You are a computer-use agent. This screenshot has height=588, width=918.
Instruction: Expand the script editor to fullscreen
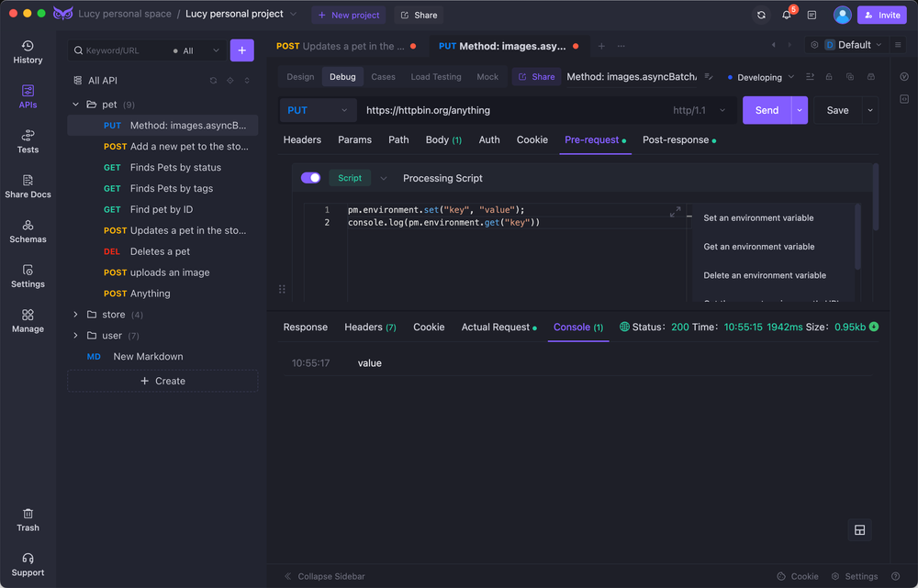pyautogui.click(x=676, y=212)
